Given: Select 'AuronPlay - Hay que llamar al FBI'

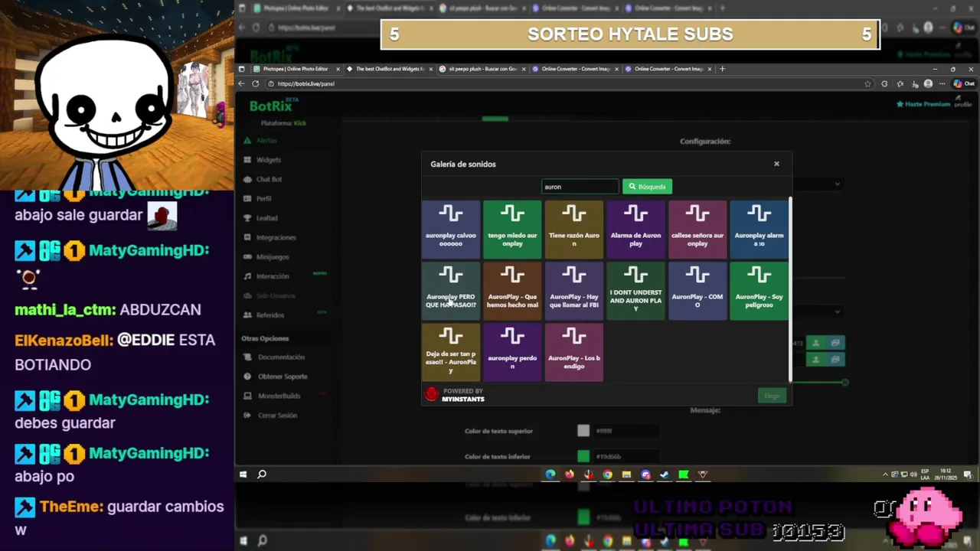Looking at the screenshot, I should (574, 291).
